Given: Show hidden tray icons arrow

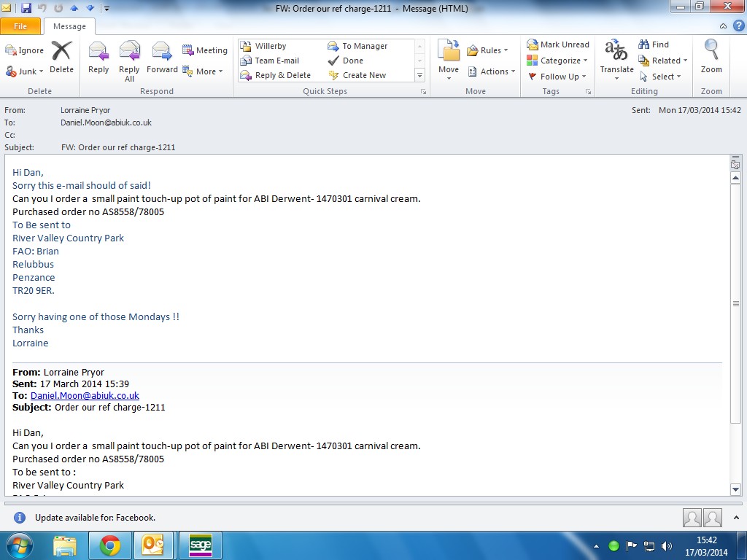Looking at the screenshot, I should click(596, 546).
